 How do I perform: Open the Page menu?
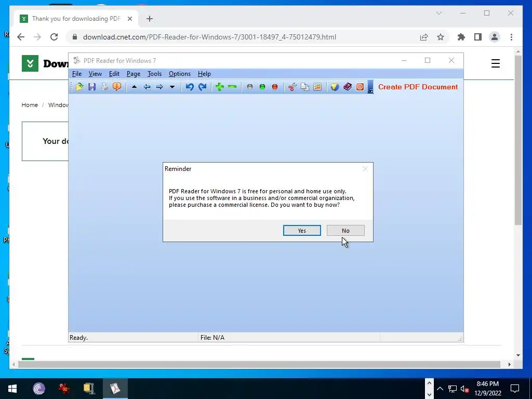click(134, 74)
